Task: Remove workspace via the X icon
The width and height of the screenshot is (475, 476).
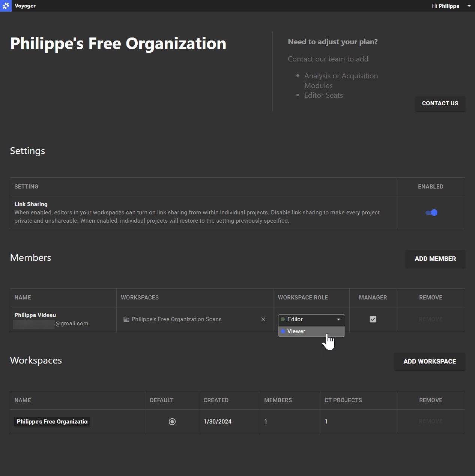Action: pos(263,319)
